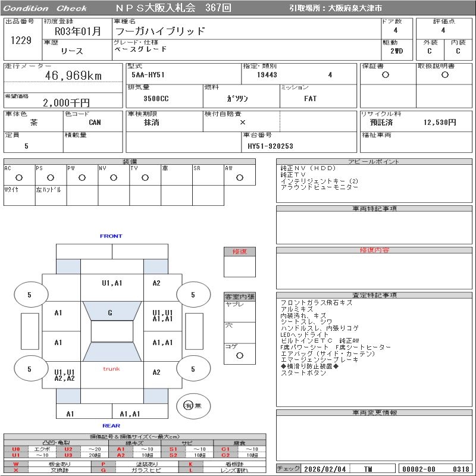Click the circled 有 spare tire mark

188,405
